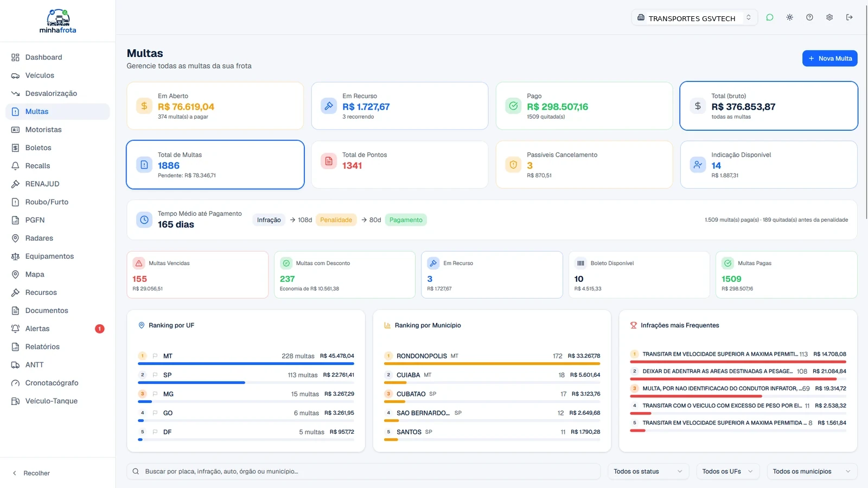Click the search field for placa or infração

click(x=363, y=471)
